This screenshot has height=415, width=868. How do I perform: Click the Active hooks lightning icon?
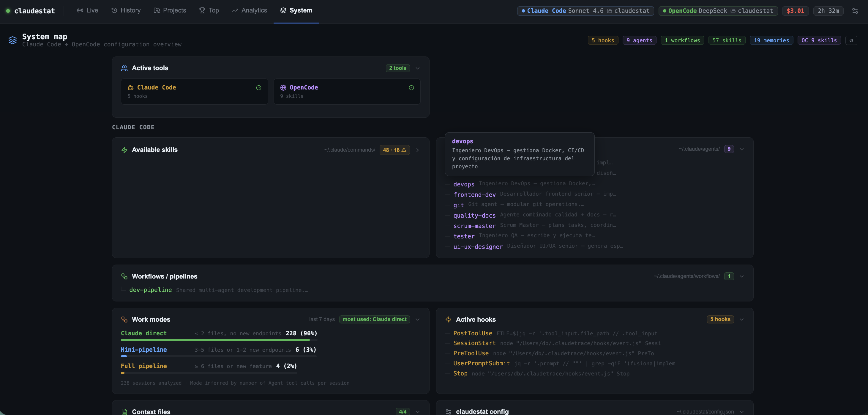point(449,320)
